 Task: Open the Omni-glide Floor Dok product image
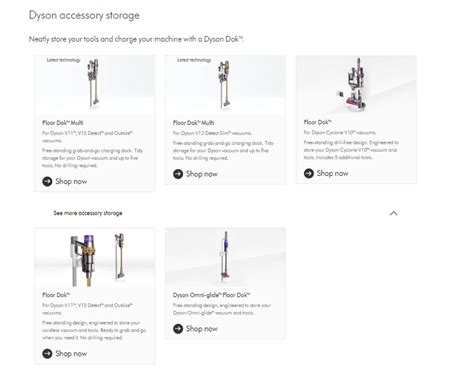[225, 257]
